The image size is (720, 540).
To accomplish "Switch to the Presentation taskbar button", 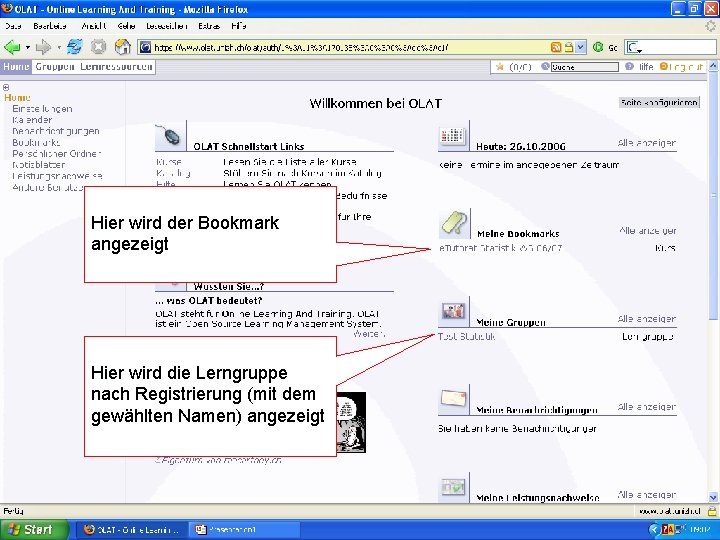I will tap(243, 530).
